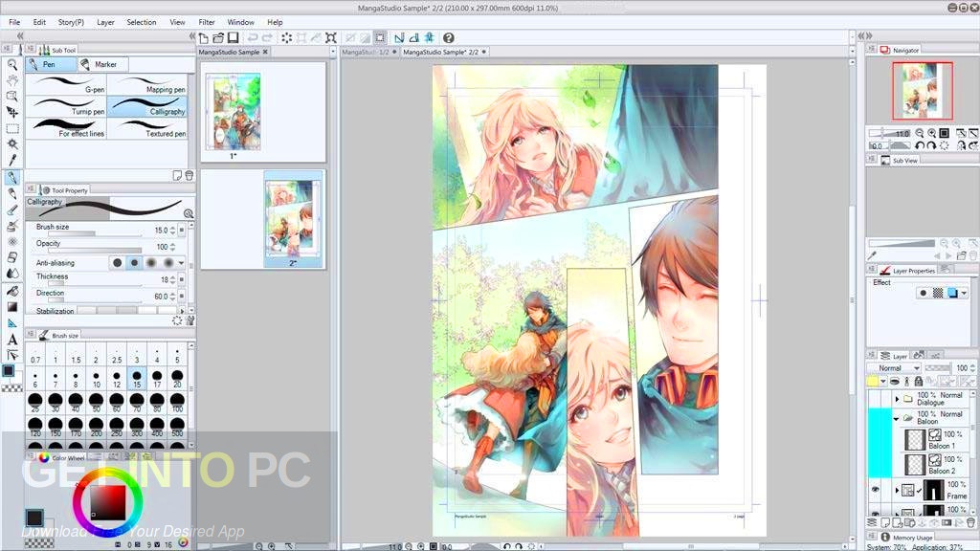This screenshot has width=980, height=551.
Task: Select the Gradient tool in toolbox
Action: pos(11,307)
